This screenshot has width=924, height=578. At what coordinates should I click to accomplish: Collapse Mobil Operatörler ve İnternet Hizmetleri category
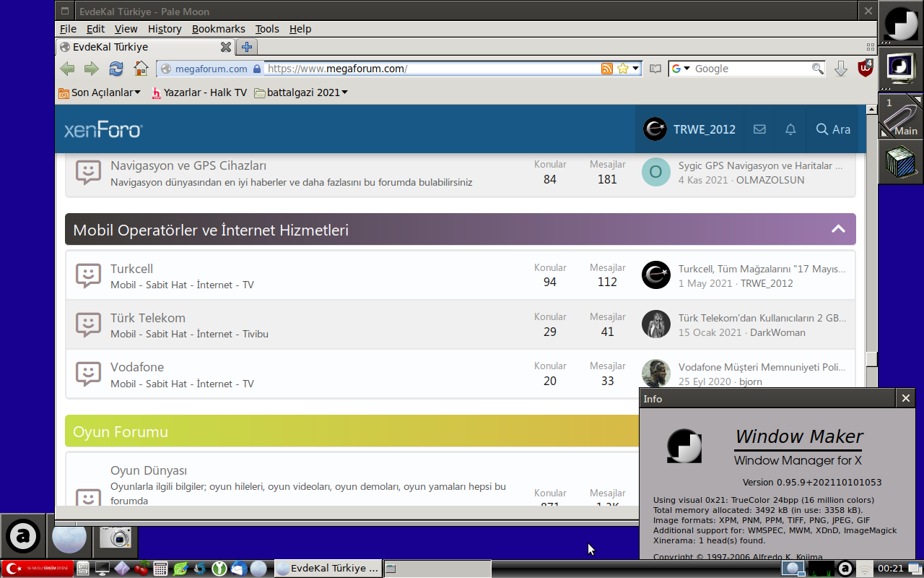point(838,229)
